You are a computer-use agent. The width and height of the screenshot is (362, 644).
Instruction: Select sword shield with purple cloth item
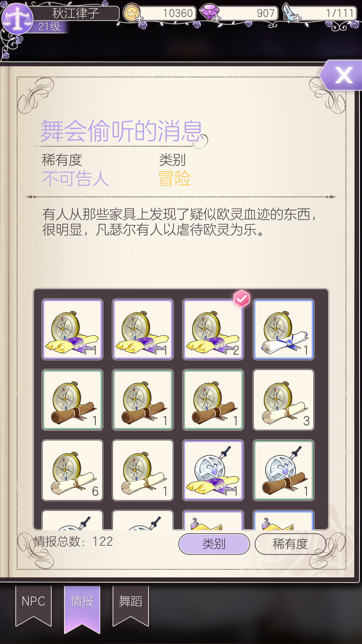[213, 470]
